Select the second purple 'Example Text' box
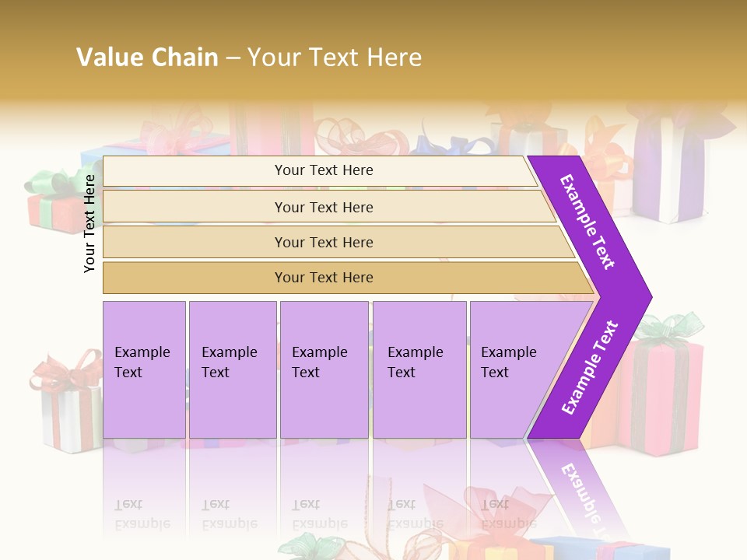The image size is (747, 560). (233, 369)
